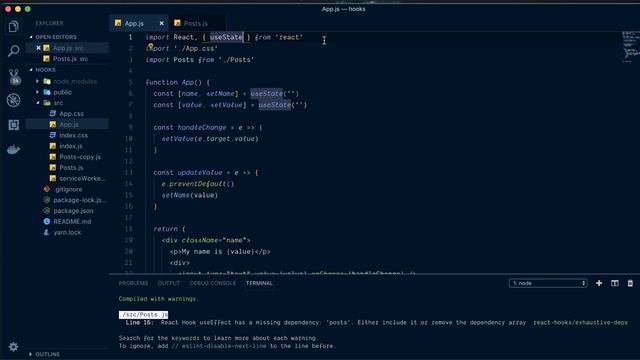Screen dimensions: 640x360
Task: Open package-lock.json in file tree
Action: [x=79, y=200]
